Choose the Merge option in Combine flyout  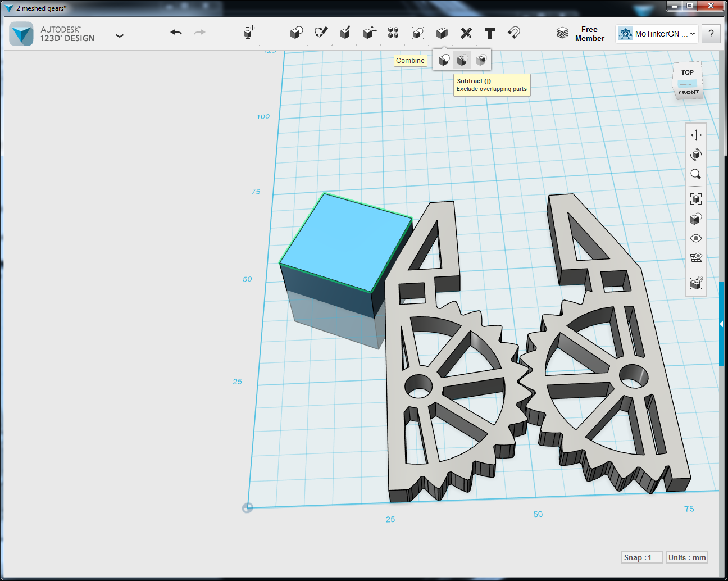click(444, 60)
